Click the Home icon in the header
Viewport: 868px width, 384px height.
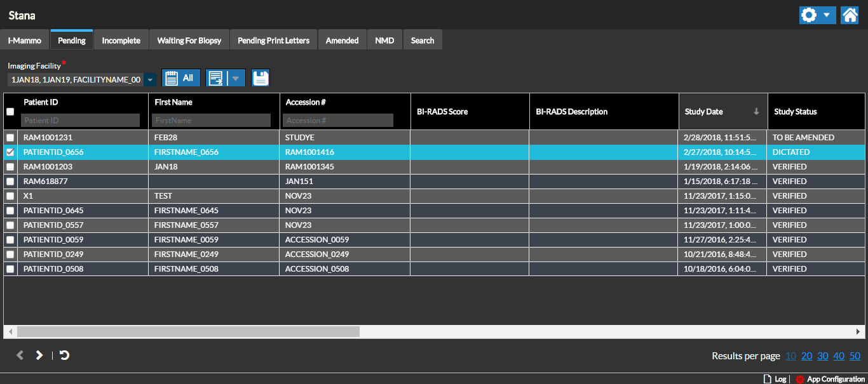coord(850,15)
